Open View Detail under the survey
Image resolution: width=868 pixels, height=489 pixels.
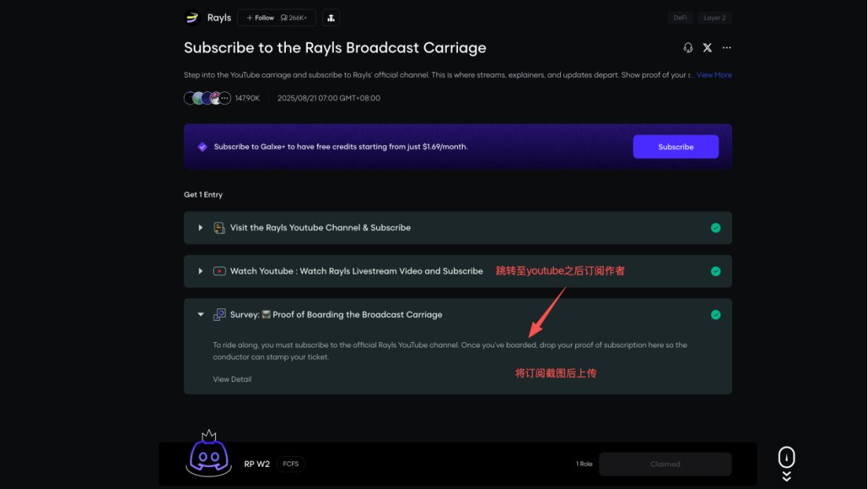(232, 380)
